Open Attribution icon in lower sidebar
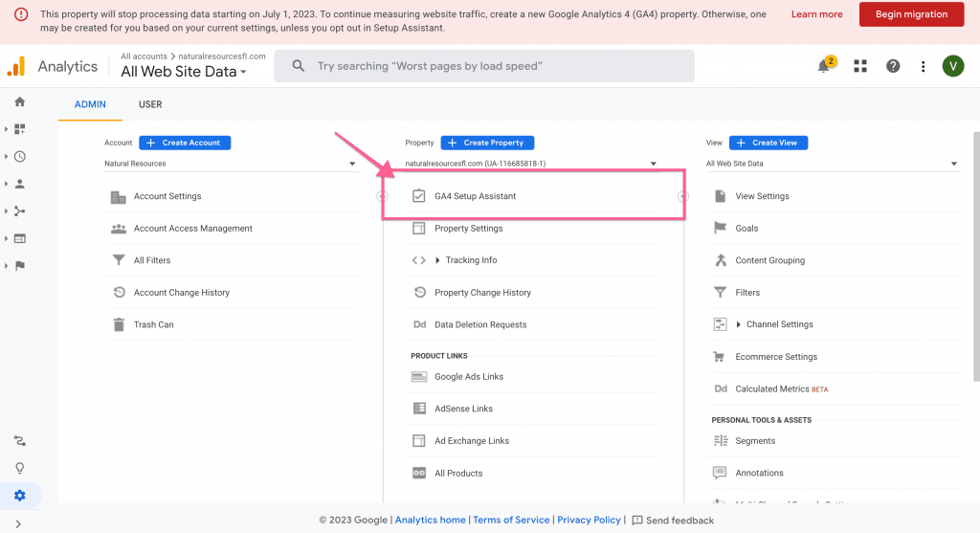 [x=19, y=440]
